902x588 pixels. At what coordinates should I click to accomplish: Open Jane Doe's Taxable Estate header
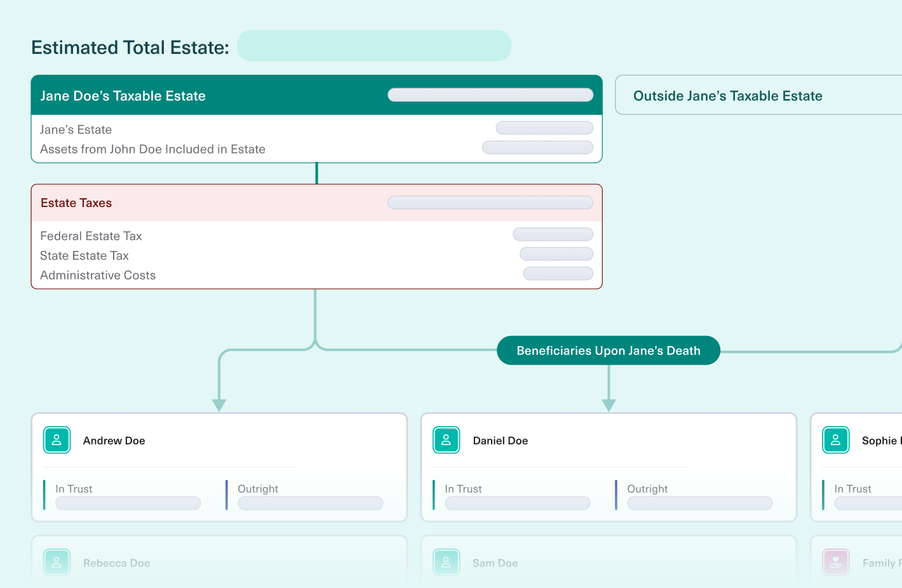pyautogui.click(x=316, y=95)
